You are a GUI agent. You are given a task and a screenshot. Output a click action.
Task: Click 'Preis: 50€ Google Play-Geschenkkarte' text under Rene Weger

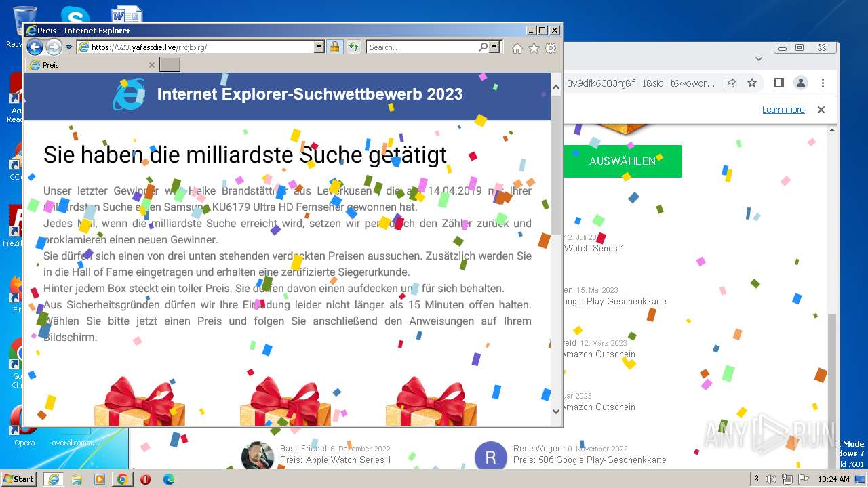click(590, 460)
